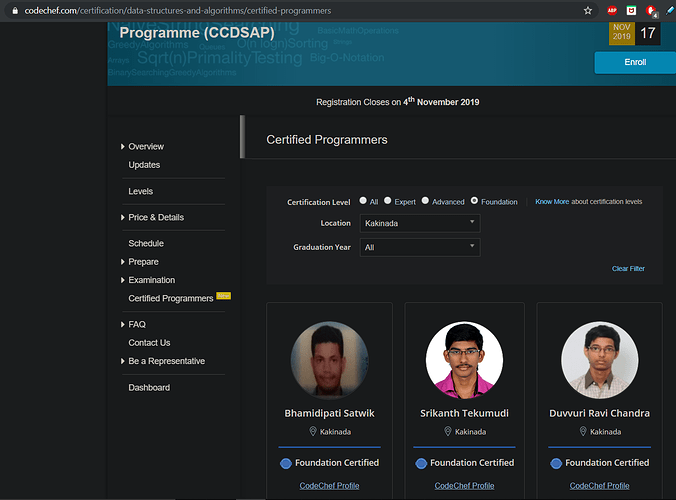Open Contact Us in the sidebar
This screenshot has width=676, height=500.
(x=149, y=343)
